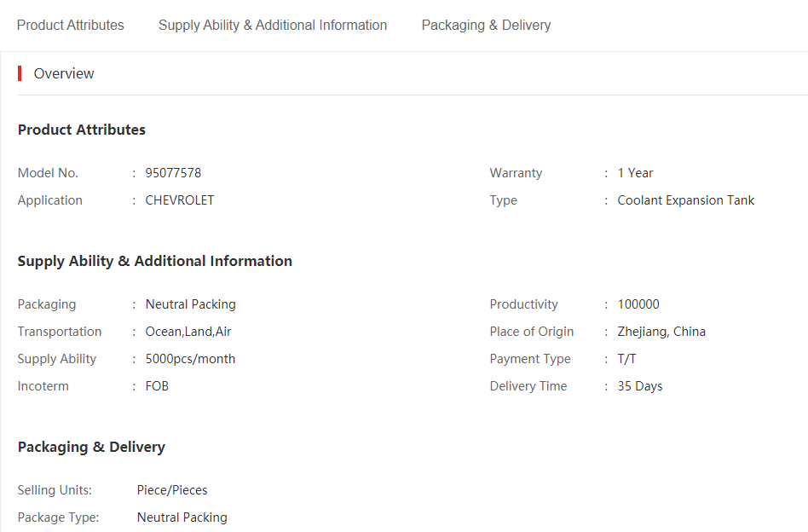
Task: Click the 5000pcs/month supply ability value
Action: 190,359
